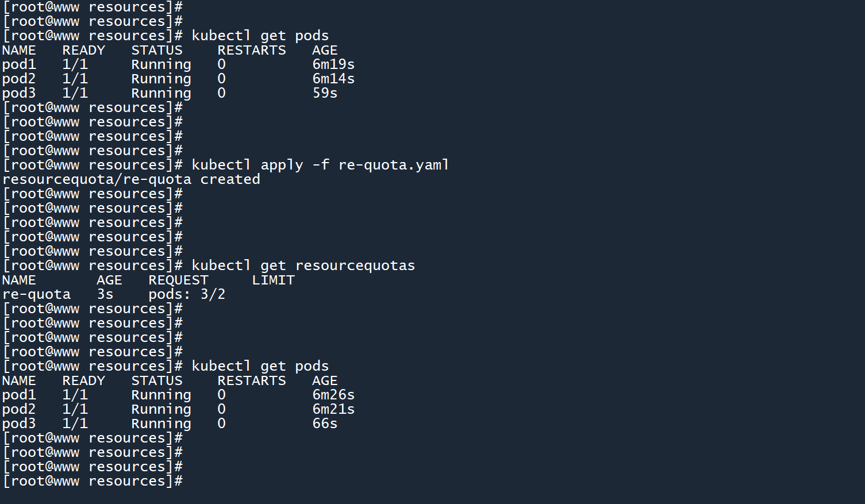Click the 'resourcequota/re-quota created' output line
The image size is (865, 504).
131,179
